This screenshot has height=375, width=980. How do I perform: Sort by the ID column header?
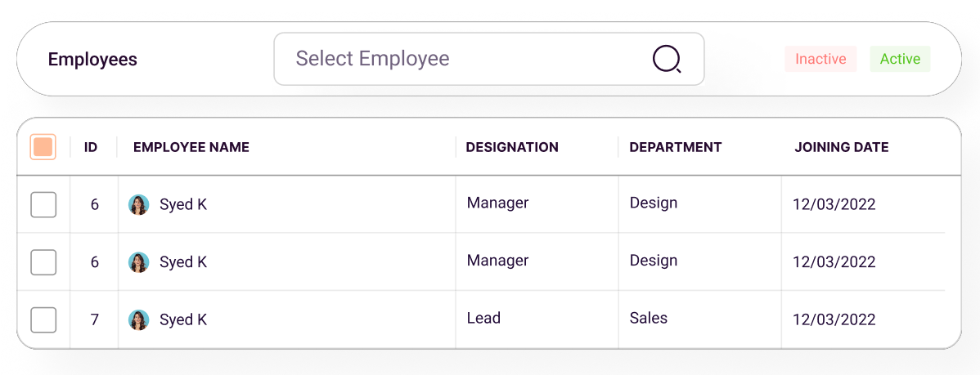(91, 147)
